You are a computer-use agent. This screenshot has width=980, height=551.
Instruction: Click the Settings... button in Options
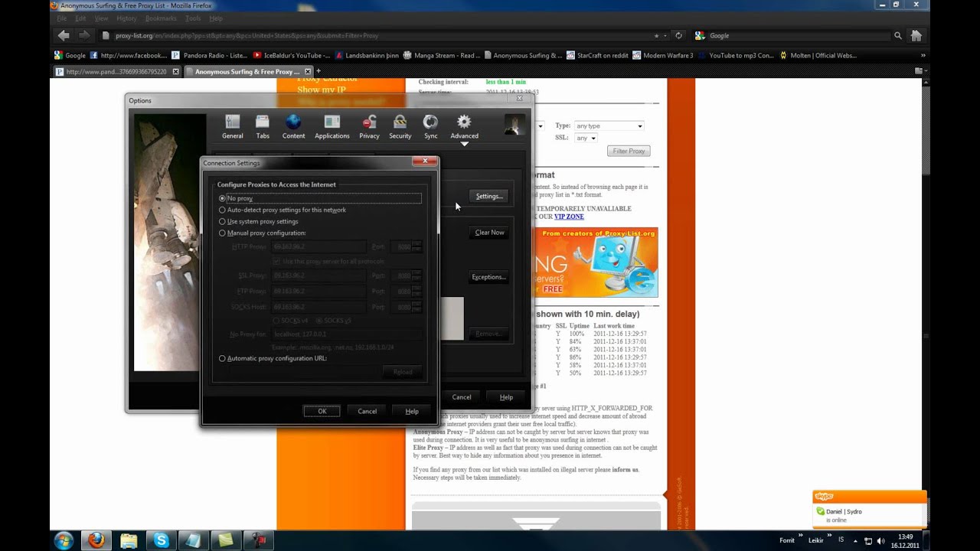tap(489, 196)
